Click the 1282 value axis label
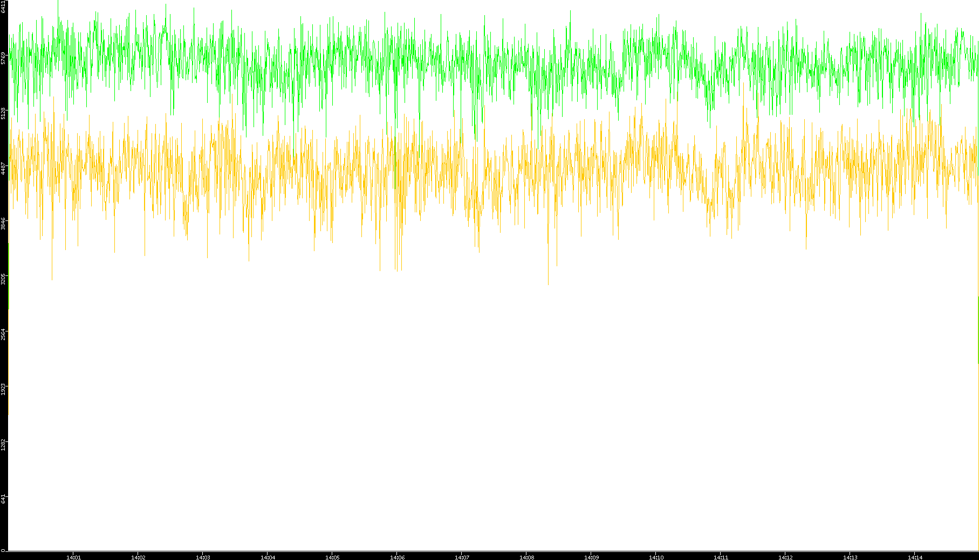The image size is (979, 560). [4, 445]
